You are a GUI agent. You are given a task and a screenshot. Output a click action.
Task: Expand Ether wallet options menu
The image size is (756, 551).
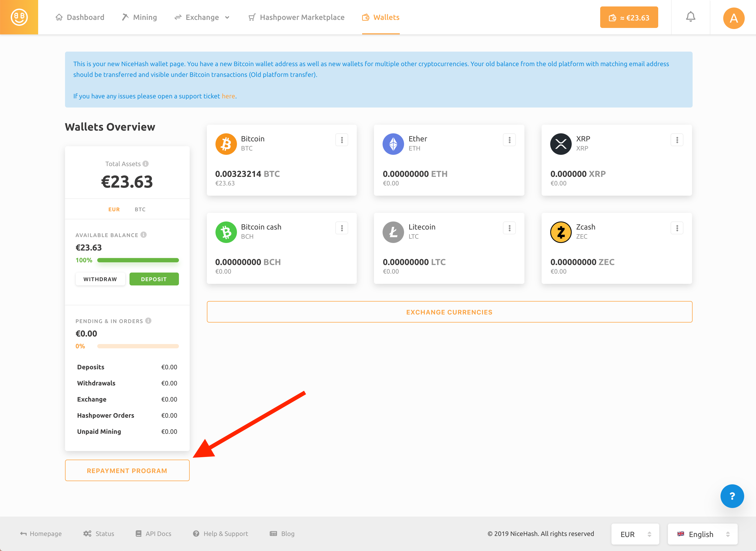click(x=509, y=140)
